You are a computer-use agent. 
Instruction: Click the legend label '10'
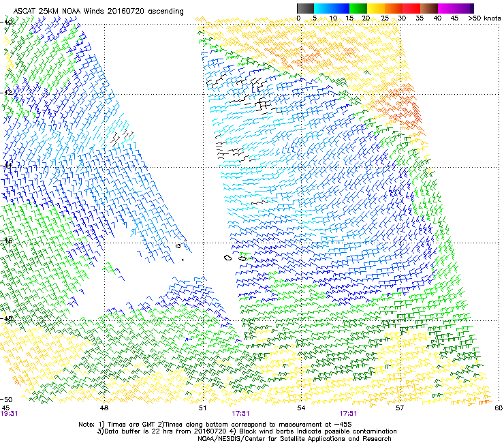[x=333, y=18]
